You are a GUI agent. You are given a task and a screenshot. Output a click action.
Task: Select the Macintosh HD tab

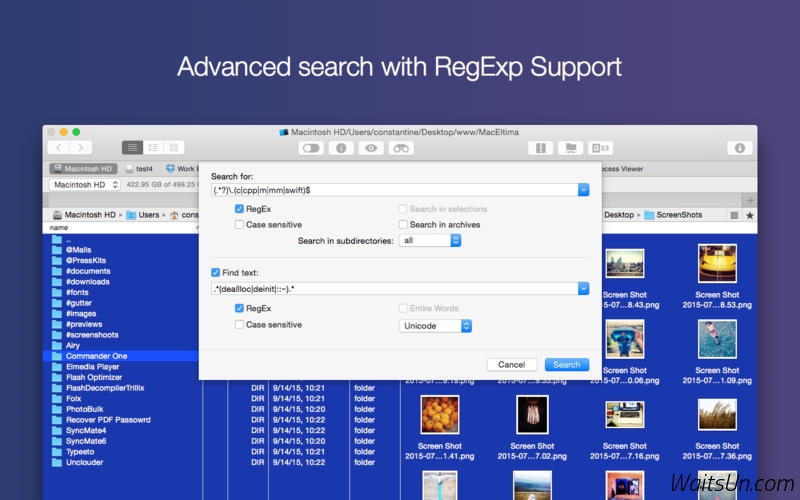coord(84,169)
